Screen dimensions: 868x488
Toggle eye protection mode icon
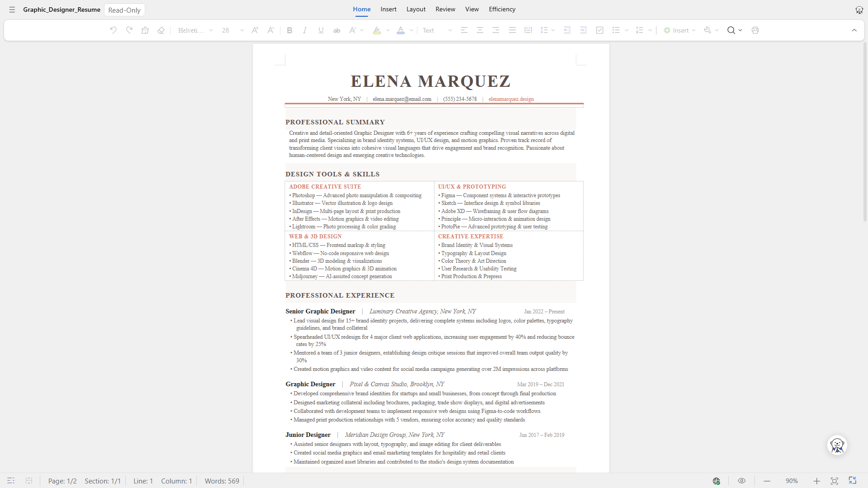click(741, 481)
